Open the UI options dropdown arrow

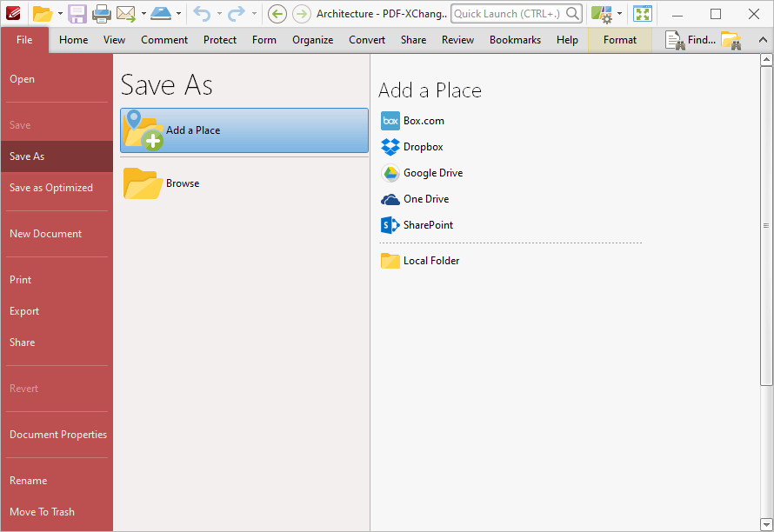[x=619, y=14]
